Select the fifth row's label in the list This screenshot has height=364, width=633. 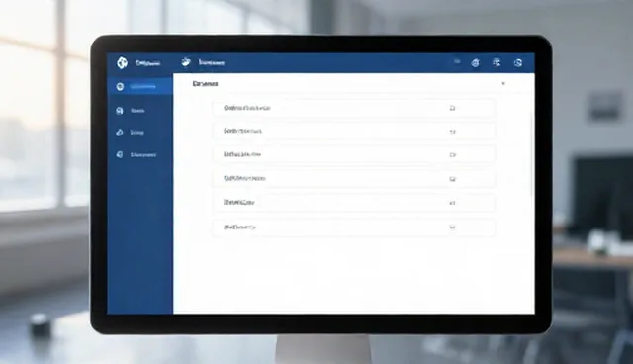pos(239,202)
